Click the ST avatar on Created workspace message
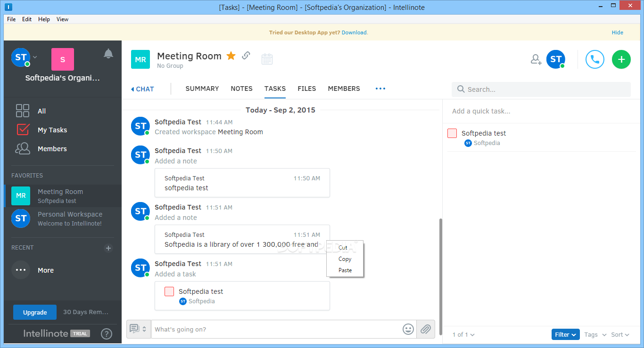 [140, 126]
